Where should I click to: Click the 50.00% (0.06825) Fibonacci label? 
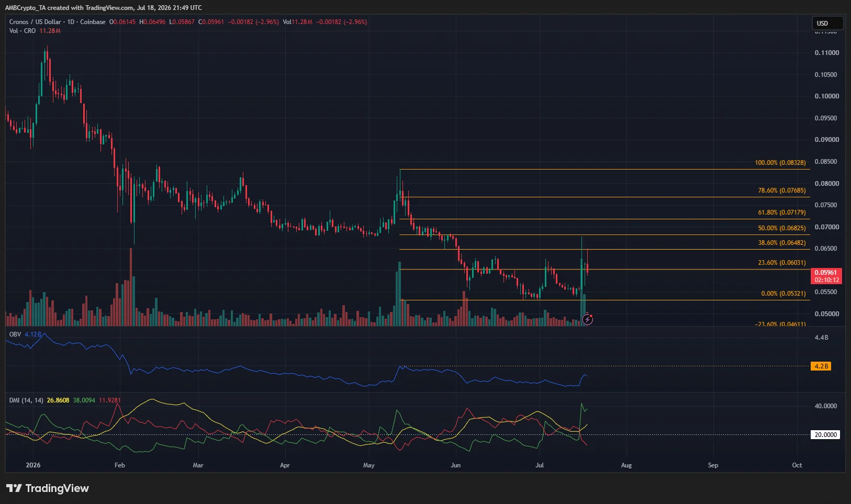click(x=781, y=228)
